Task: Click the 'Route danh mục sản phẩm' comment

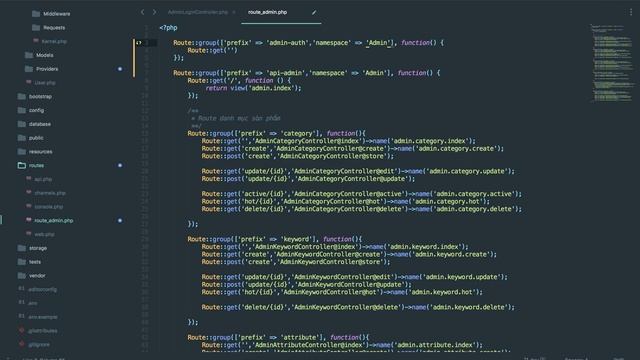Action: coord(240,118)
